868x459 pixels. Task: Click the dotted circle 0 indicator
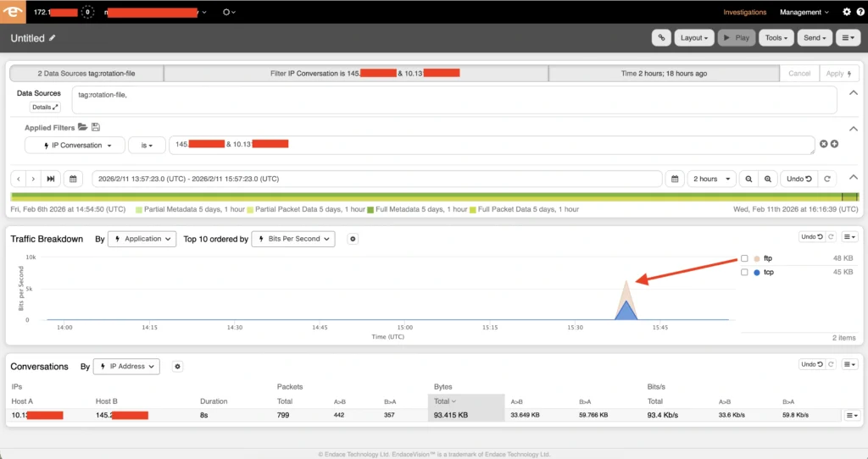(x=87, y=12)
